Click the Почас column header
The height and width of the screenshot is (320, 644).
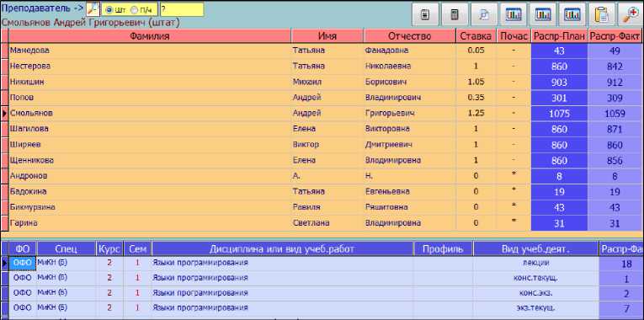click(x=514, y=36)
